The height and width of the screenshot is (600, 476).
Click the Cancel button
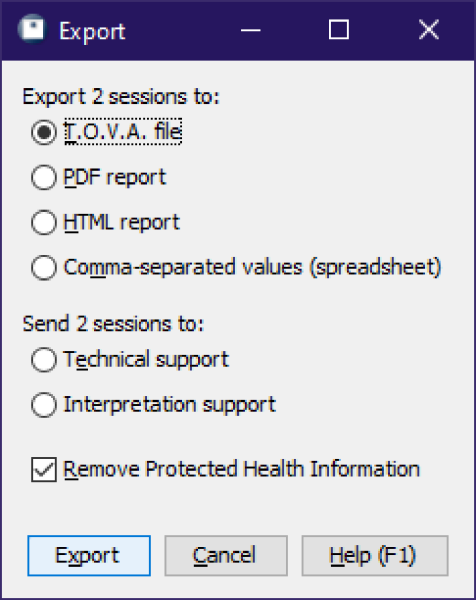pos(226,555)
